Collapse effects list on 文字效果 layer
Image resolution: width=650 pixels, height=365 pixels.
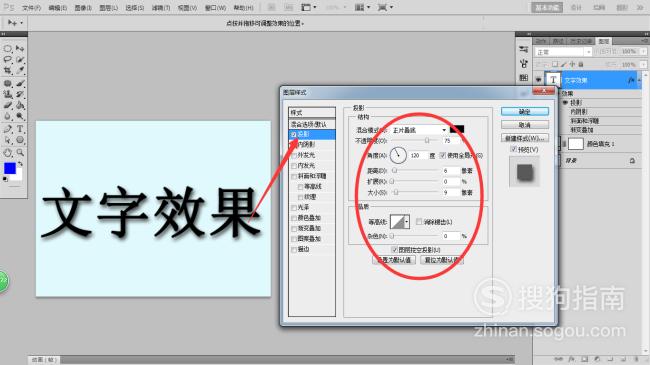pos(639,80)
